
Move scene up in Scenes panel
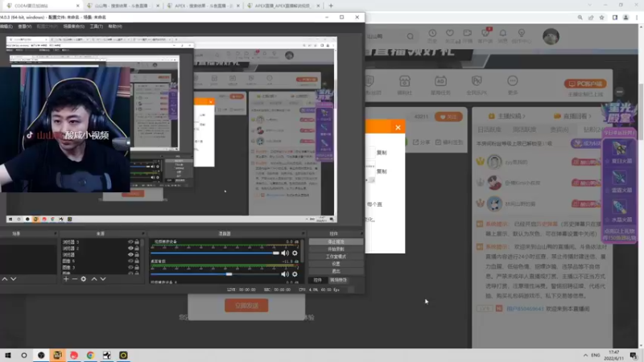tap(5, 279)
